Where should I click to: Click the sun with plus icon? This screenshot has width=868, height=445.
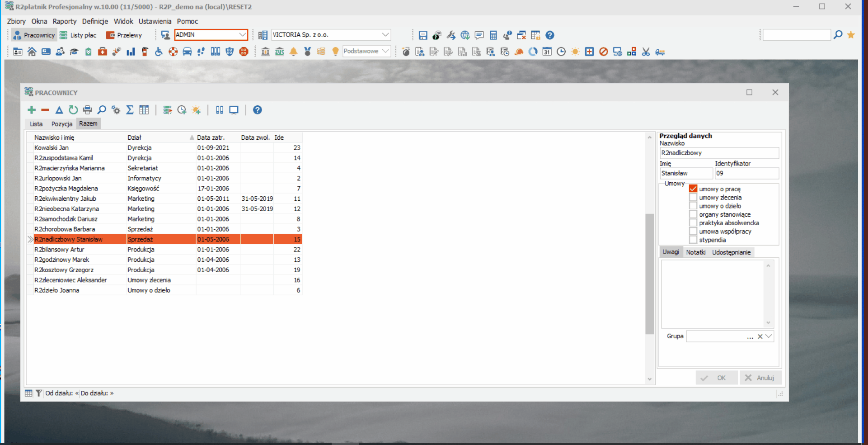pos(197,110)
